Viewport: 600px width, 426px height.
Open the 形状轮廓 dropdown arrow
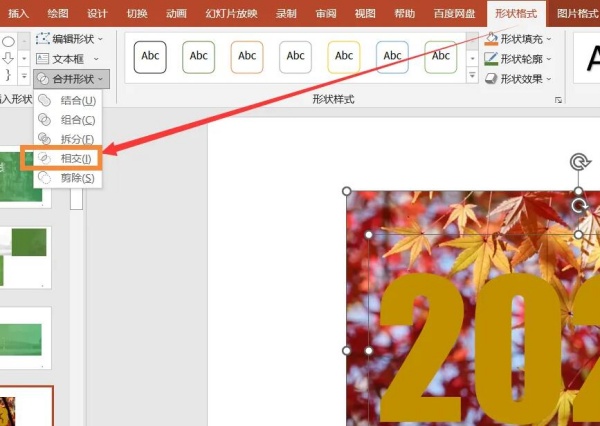[549, 59]
